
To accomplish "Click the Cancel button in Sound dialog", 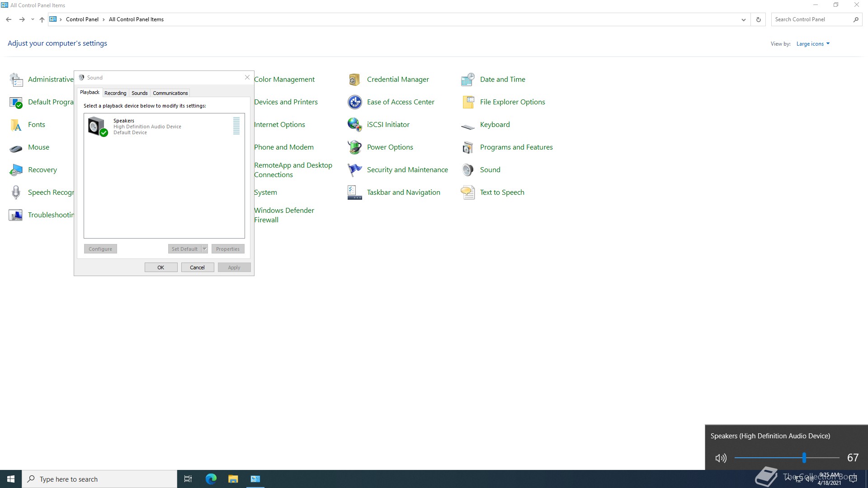I will pos(197,267).
